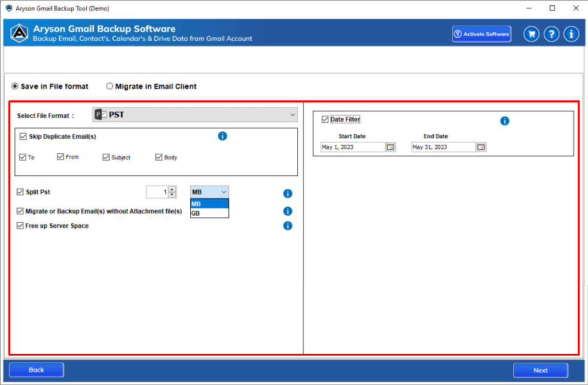588x385 pixels.
Task: Show info for Free up Server Space
Action: click(x=288, y=226)
